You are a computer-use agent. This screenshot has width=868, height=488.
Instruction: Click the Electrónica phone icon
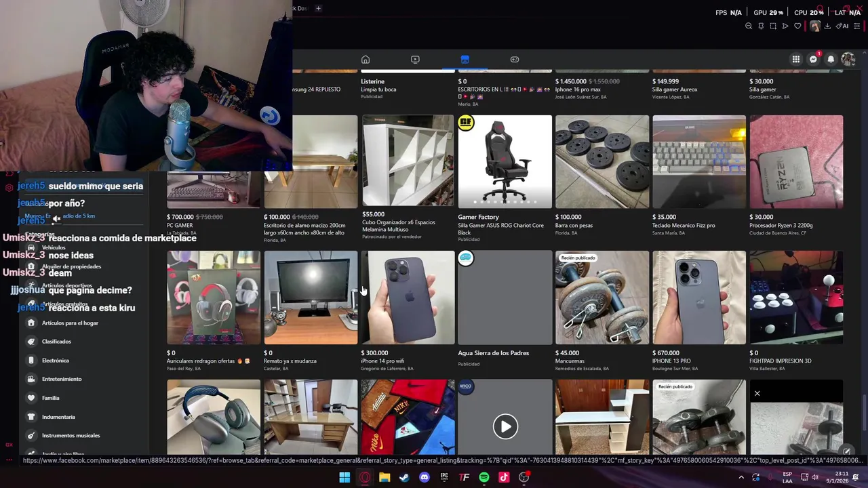tap(31, 361)
